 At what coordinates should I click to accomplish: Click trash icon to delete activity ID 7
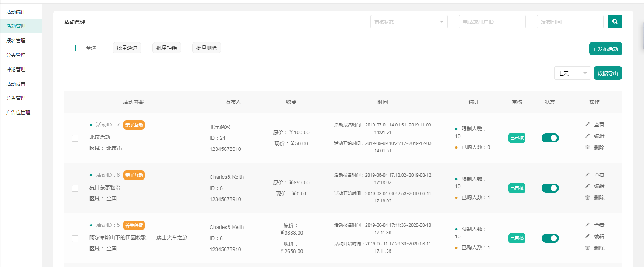pyautogui.click(x=588, y=148)
